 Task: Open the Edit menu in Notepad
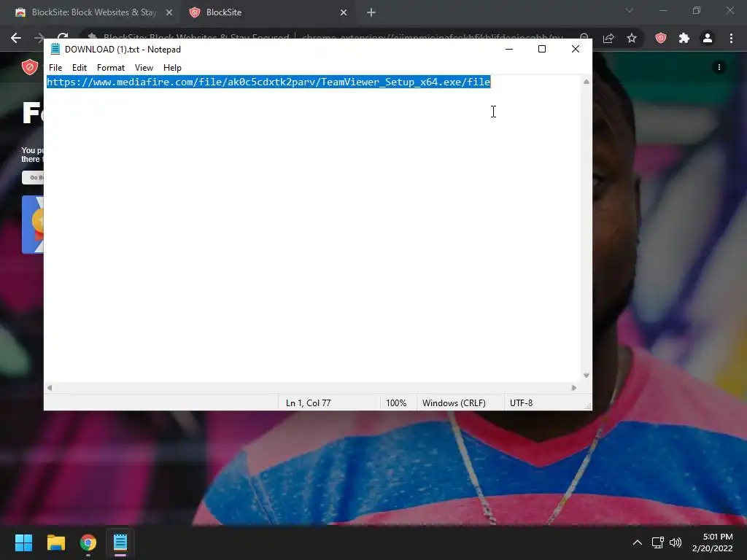point(79,68)
